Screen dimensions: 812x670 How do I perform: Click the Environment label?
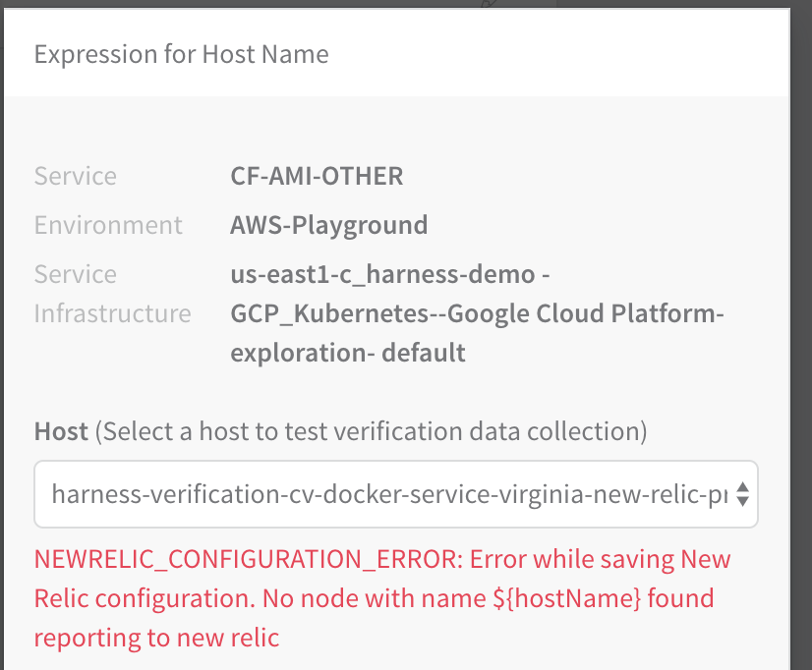[x=108, y=225]
